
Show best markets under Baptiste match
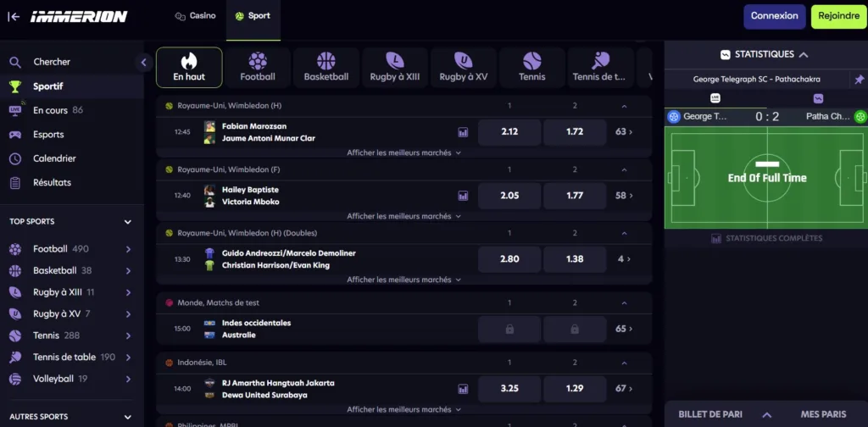tap(404, 216)
